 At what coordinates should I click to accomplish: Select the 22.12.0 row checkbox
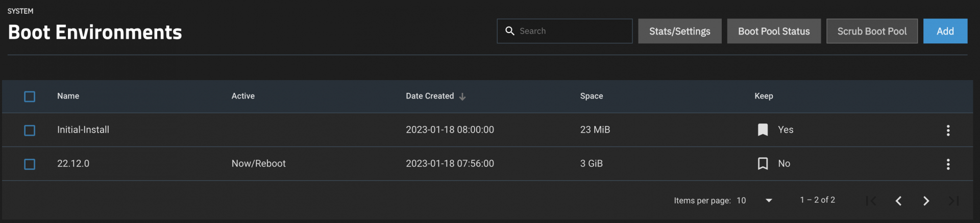click(30, 164)
